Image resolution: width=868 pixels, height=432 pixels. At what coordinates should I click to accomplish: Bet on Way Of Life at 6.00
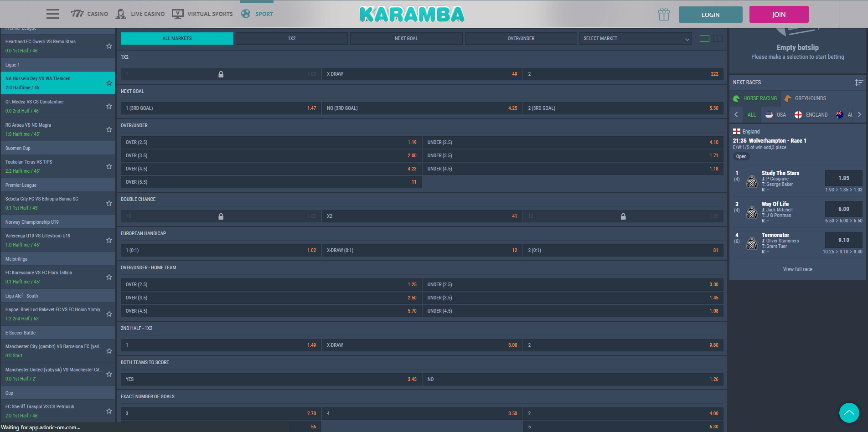[843, 209]
